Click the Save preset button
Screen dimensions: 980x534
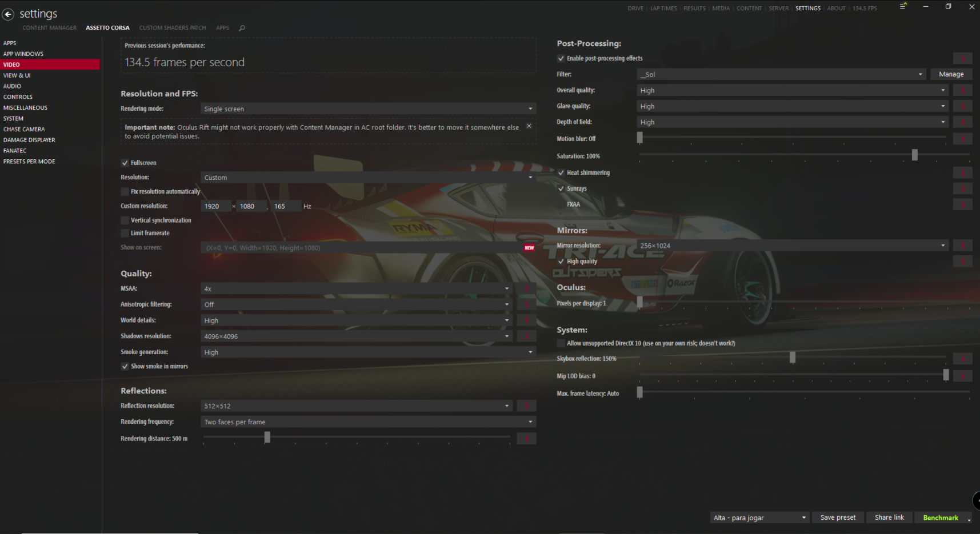pos(838,517)
